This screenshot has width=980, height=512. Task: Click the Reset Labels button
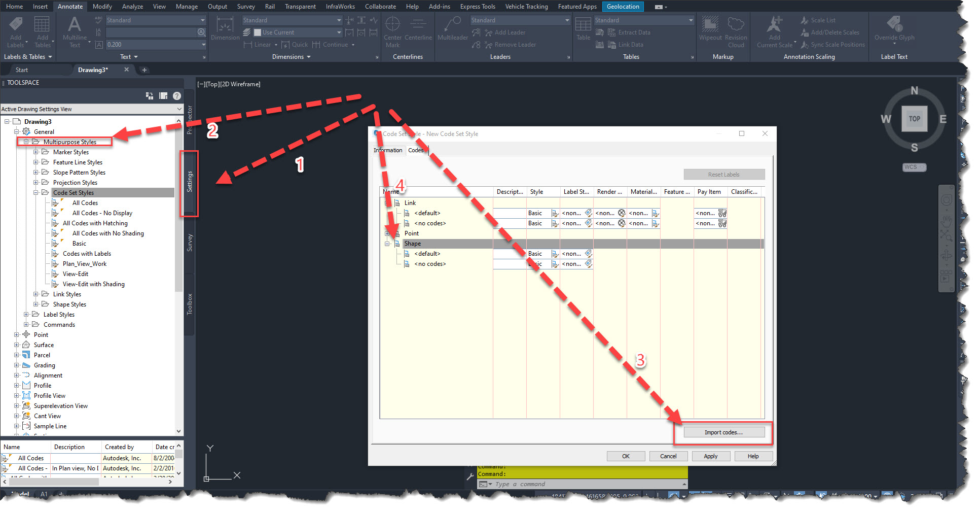[x=723, y=174]
